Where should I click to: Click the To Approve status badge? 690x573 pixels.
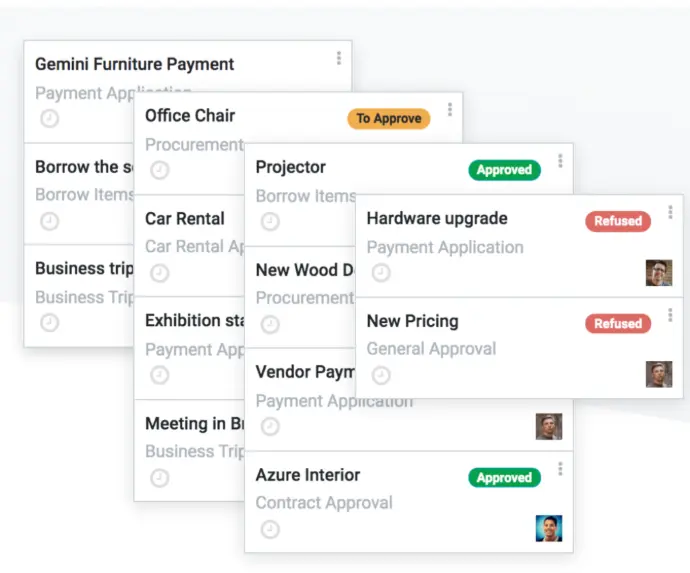389,118
